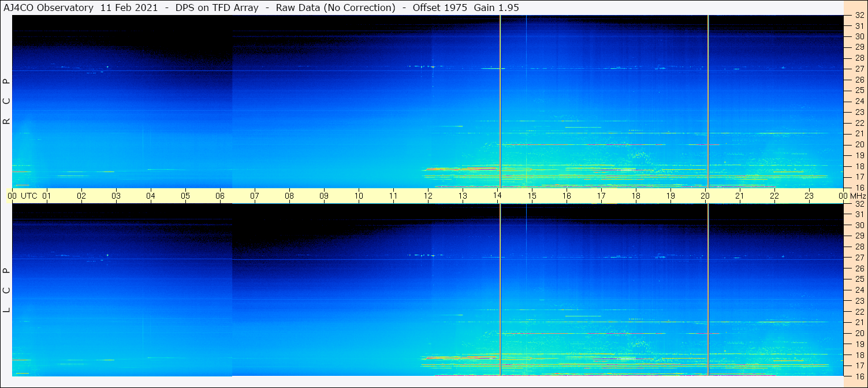Click the RCP vertical panel label

(x=6, y=101)
